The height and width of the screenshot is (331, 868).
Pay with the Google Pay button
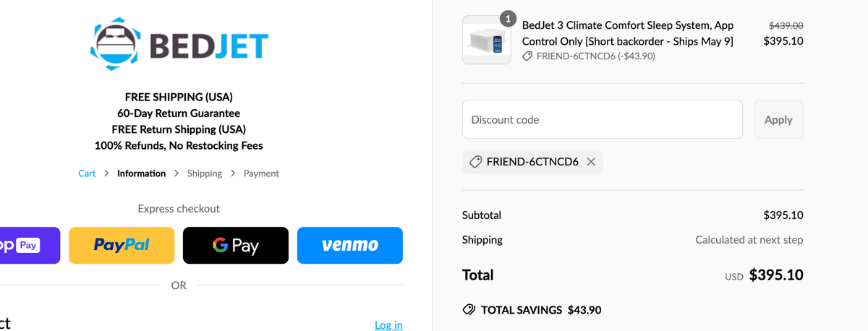click(236, 246)
